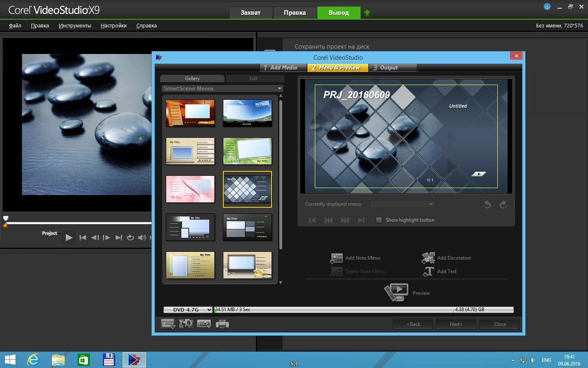Image resolution: width=588 pixels, height=368 pixels.
Task: Select the diamond pattern menu template
Action: (247, 189)
